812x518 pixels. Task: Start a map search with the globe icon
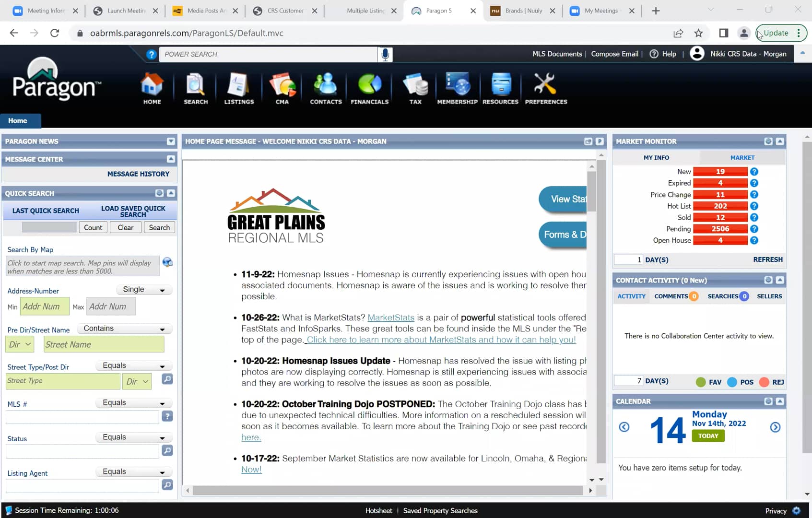[167, 262]
